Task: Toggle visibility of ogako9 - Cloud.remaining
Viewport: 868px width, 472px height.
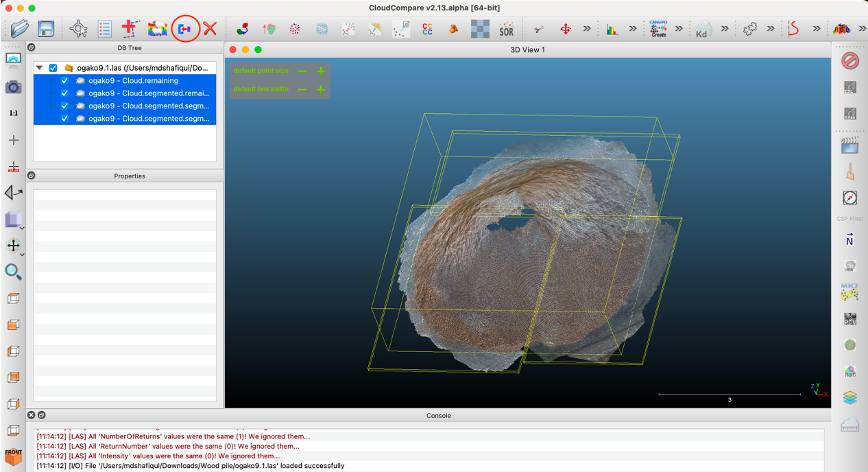Action: coord(64,81)
